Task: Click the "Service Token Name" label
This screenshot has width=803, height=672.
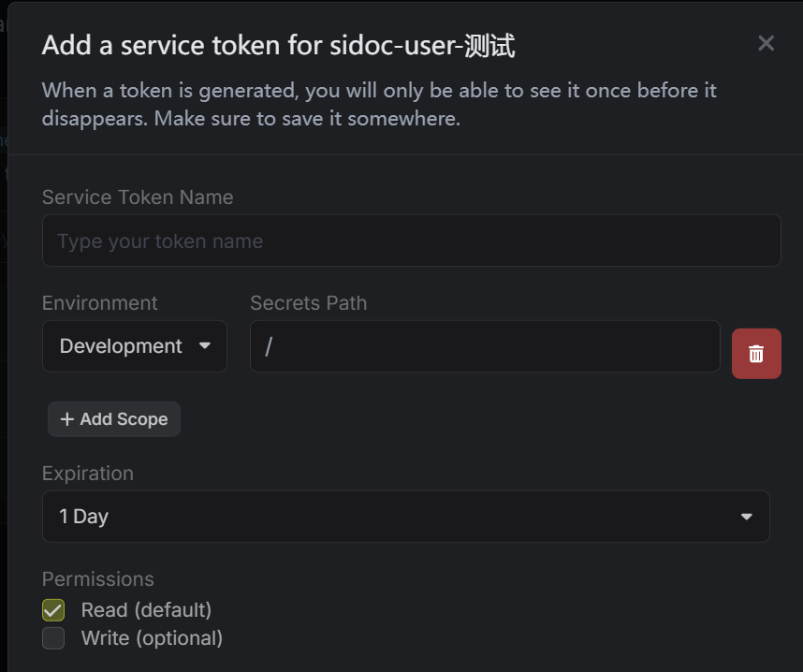Action: [x=138, y=197]
